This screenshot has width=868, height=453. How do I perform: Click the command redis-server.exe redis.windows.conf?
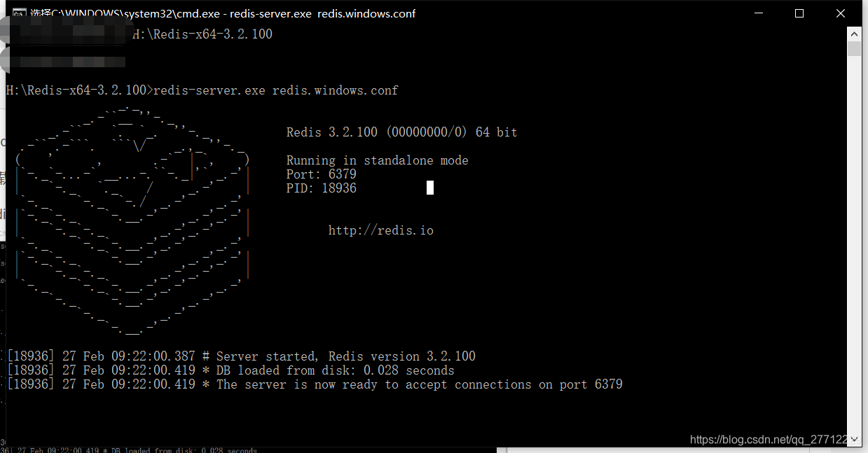276,90
